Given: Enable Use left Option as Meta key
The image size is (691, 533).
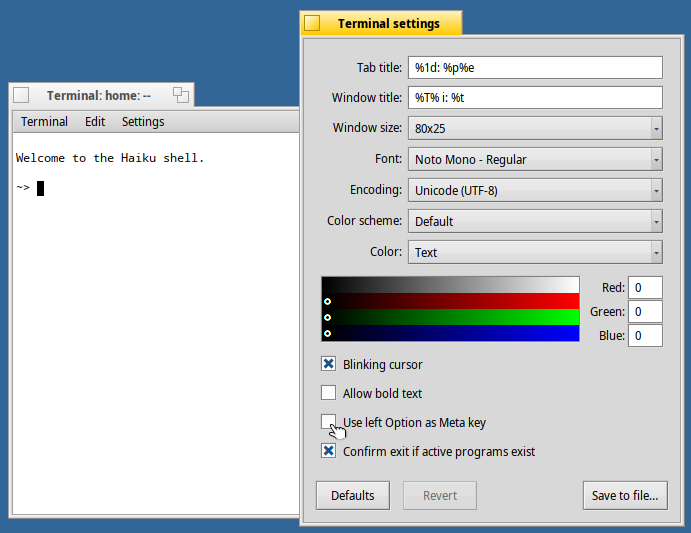Looking at the screenshot, I should tap(328, 422).
